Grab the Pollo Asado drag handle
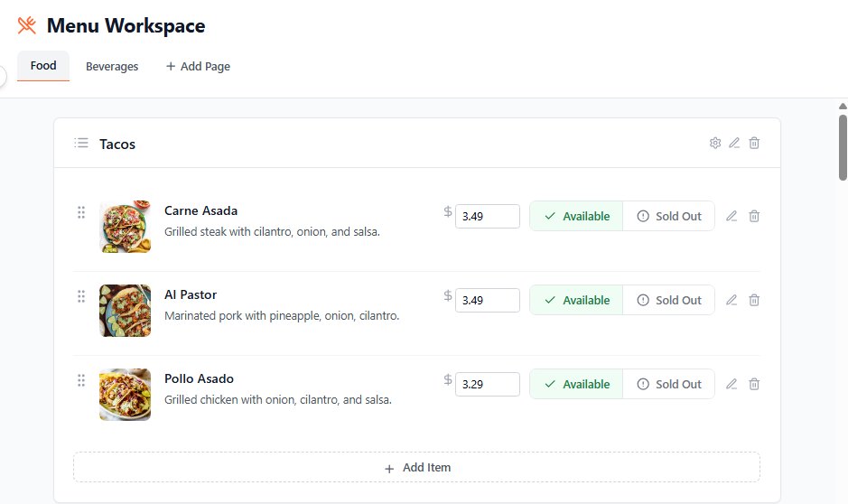The height and width of the screenshot is (504, 848). tap(81, 380)
